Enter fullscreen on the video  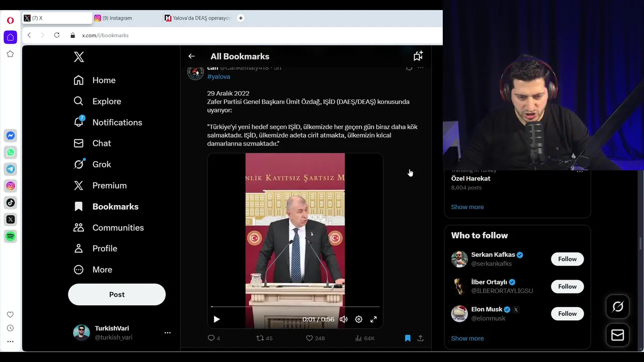[x=374, y=319]
